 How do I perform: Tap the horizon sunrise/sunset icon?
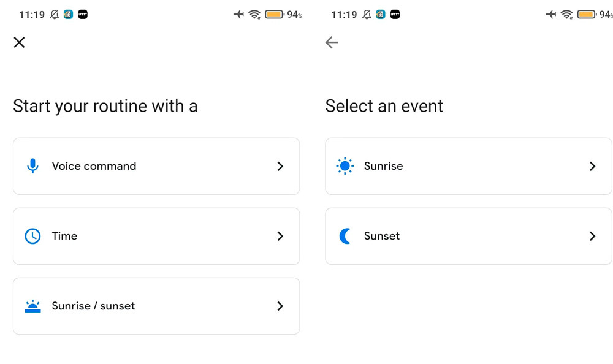32,306
